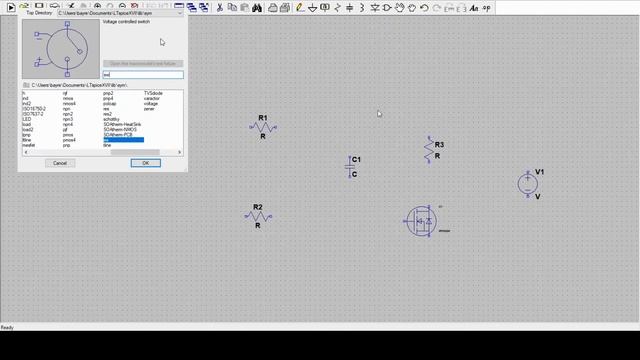
Task: Click the voltage-controlled switch symbol preview
Action: pos(61,49)
